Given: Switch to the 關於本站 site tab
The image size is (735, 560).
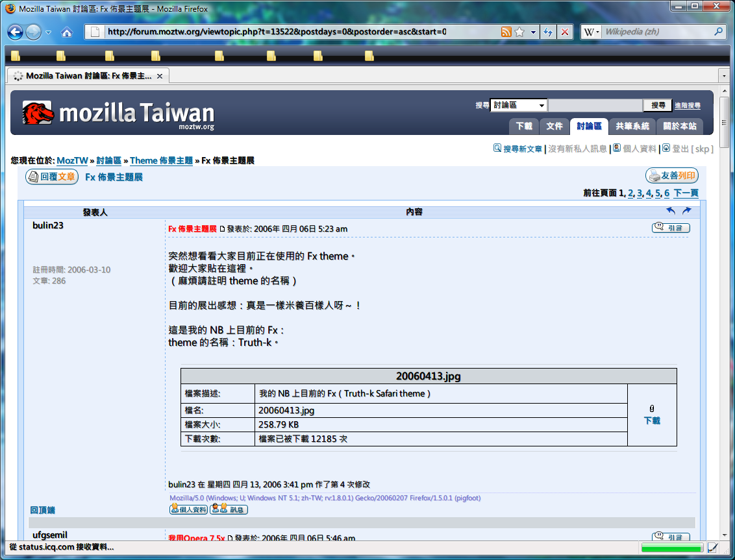Looking at the screenshot, I should [680, 126].
